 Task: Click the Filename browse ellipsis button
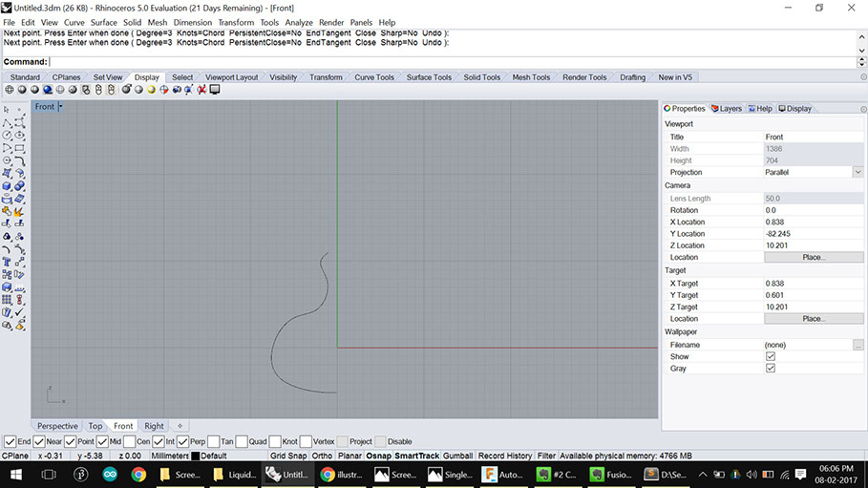[858, 345]
